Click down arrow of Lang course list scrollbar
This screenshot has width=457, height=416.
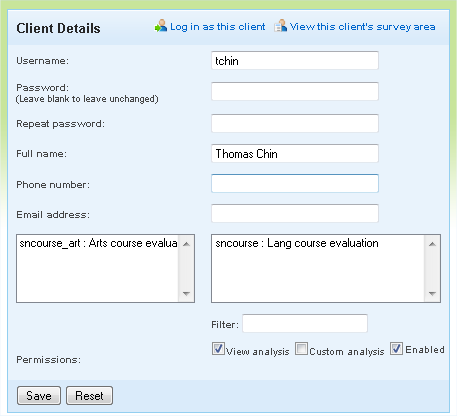[x=432, y=294]
